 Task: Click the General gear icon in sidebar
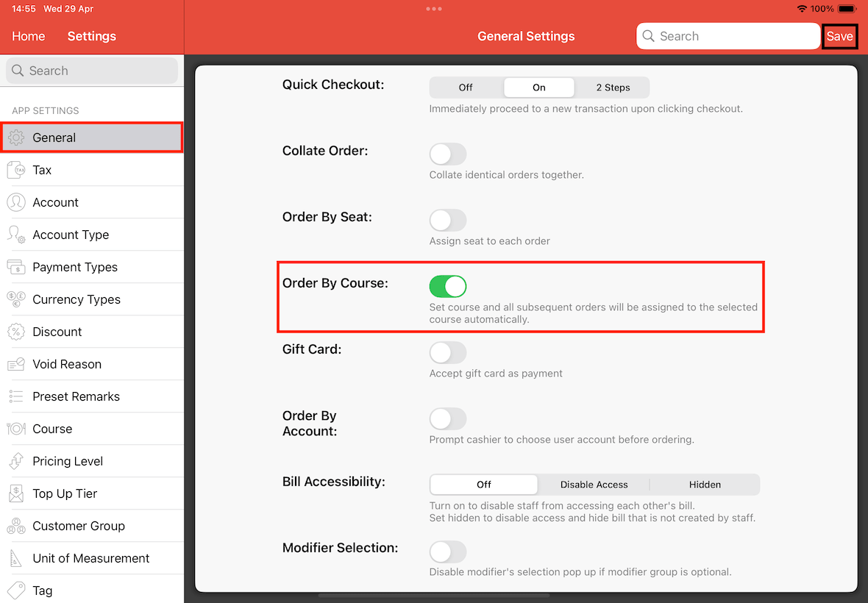[16, 138]
